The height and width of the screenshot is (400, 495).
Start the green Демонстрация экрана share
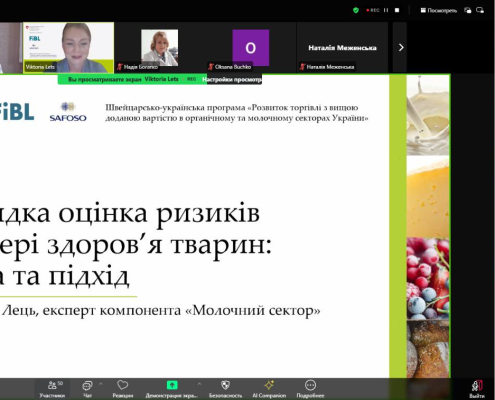point(172,389)
